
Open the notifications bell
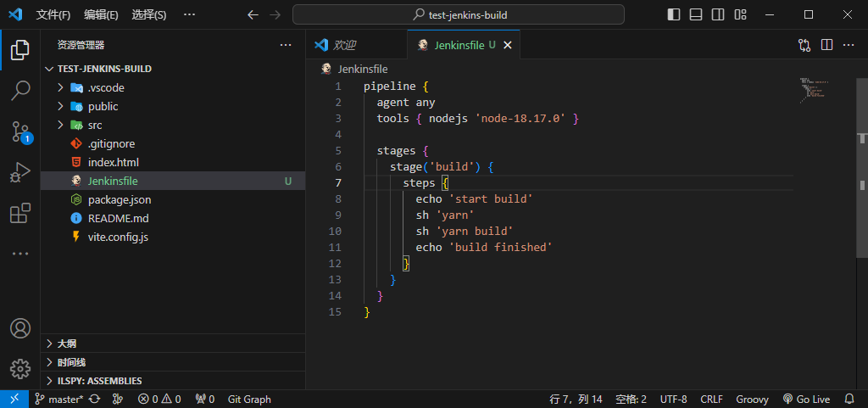(849, 400)
